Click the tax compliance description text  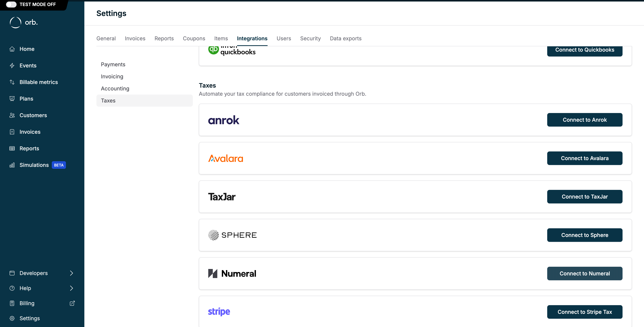click(282, 94)
